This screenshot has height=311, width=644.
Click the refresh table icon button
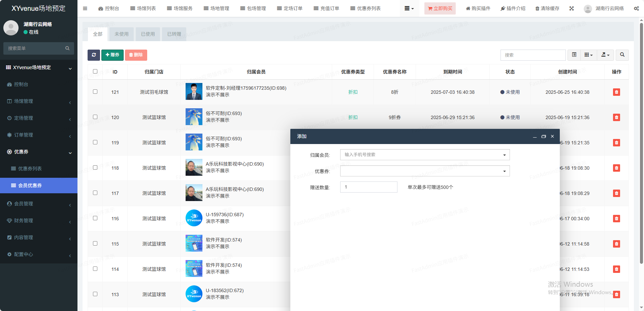click(94, 55)
